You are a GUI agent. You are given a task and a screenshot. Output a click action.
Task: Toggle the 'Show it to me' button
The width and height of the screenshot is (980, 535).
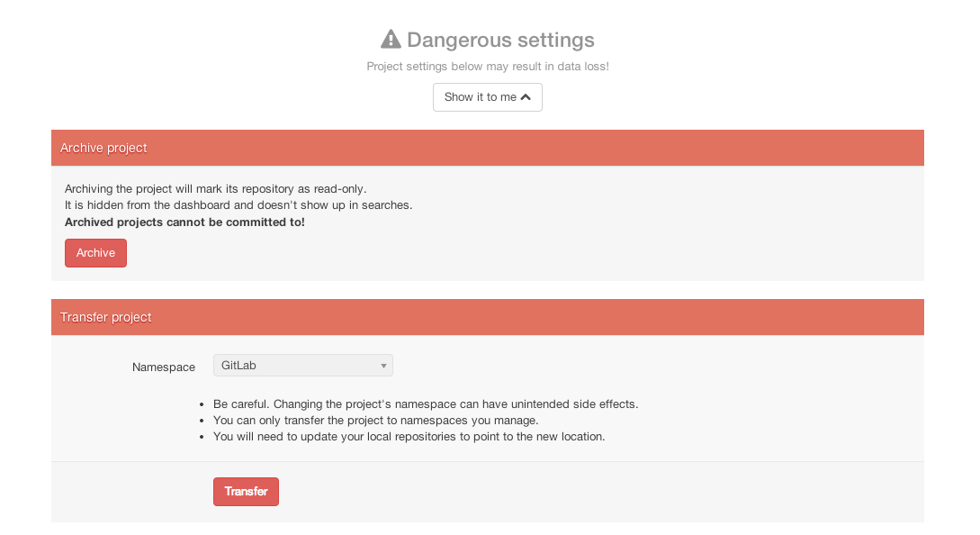(x=487, y=97)
